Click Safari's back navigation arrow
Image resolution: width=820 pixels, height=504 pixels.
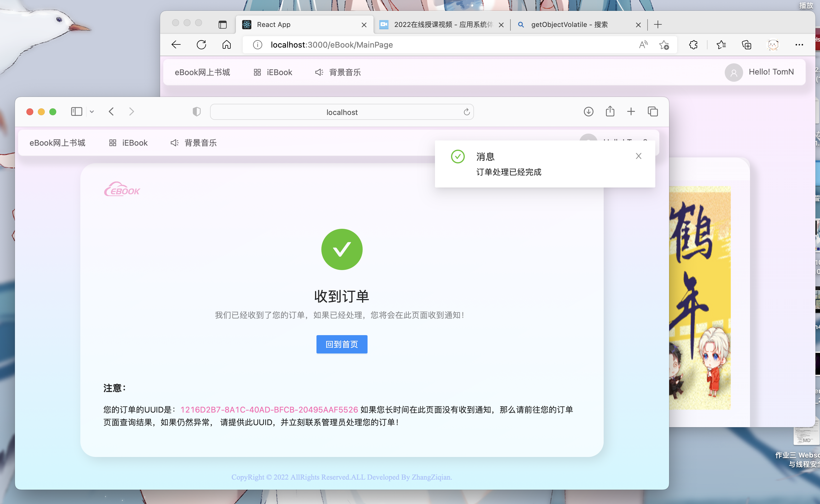point(111,112)
